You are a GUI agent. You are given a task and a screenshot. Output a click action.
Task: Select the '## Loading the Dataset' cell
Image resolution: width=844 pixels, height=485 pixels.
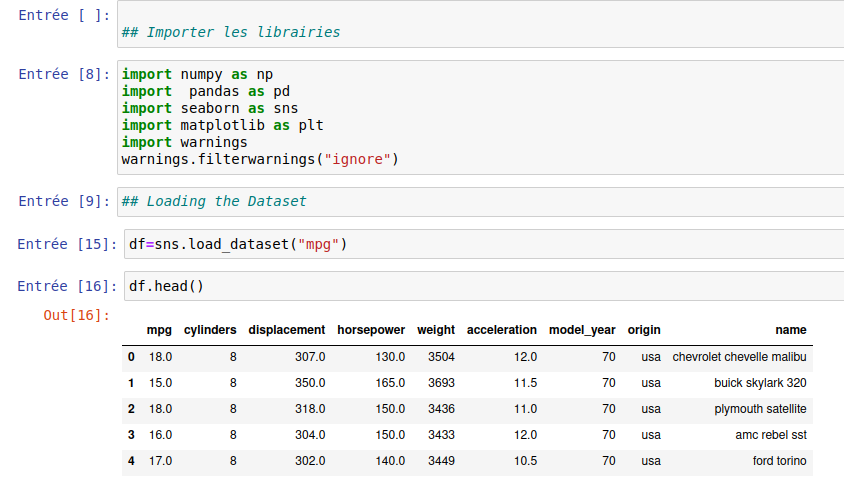pos(214,201)
